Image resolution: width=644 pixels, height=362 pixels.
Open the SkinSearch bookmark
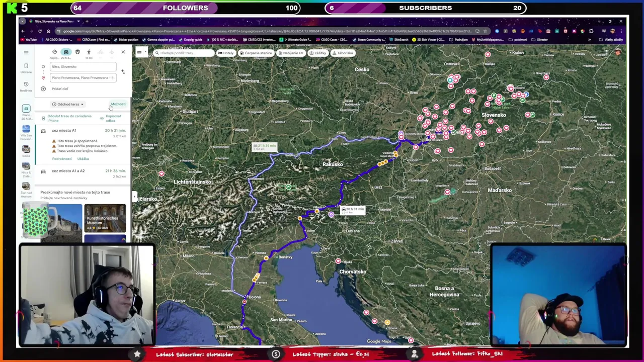[399, 40]
